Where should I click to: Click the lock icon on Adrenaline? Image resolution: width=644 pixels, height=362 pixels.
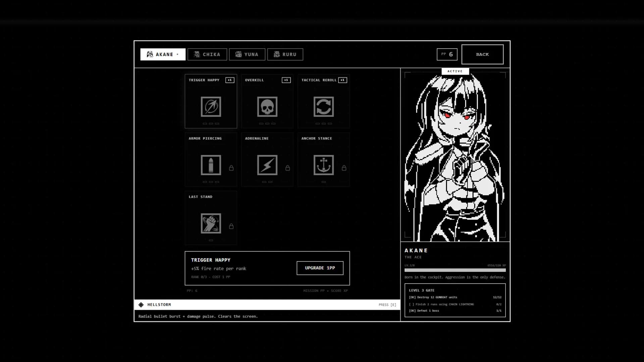click(287, 168)
